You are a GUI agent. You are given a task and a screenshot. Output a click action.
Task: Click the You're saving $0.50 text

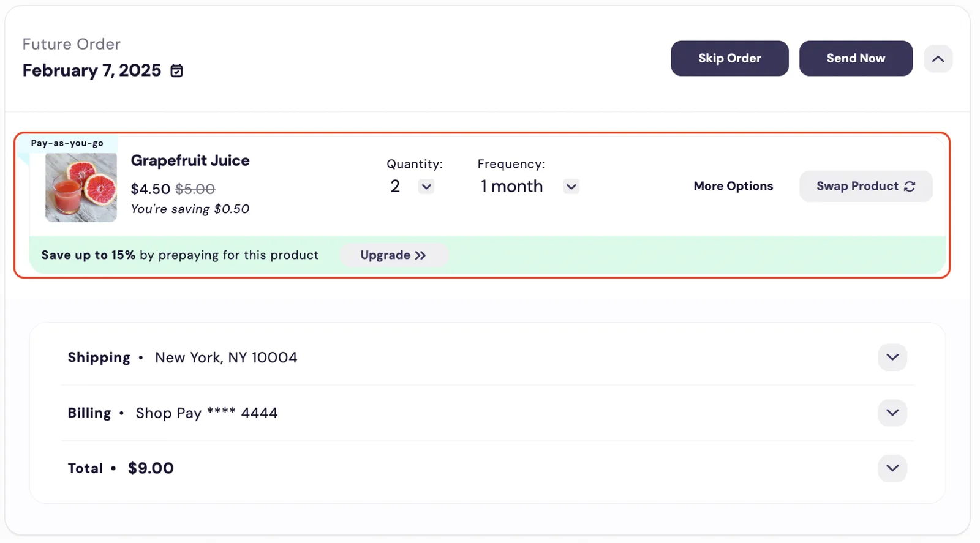coord(190,209)
